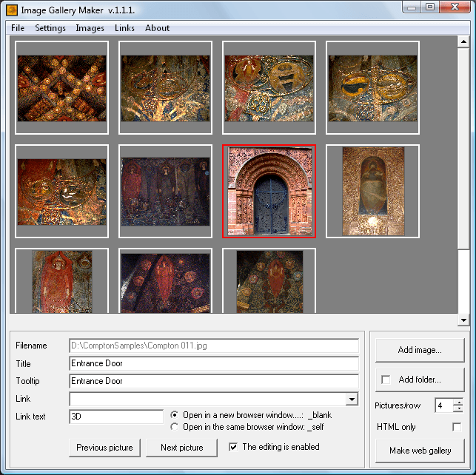Toggle the checkbox beside Add folder
This screenshot has height=475, width=476.
pyautogui.click(x=386, y=380)
